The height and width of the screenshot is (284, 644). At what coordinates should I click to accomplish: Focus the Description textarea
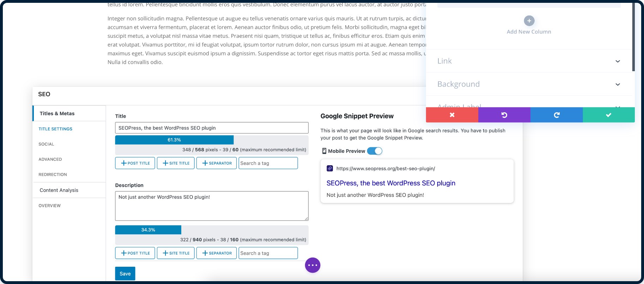[212, 206]
